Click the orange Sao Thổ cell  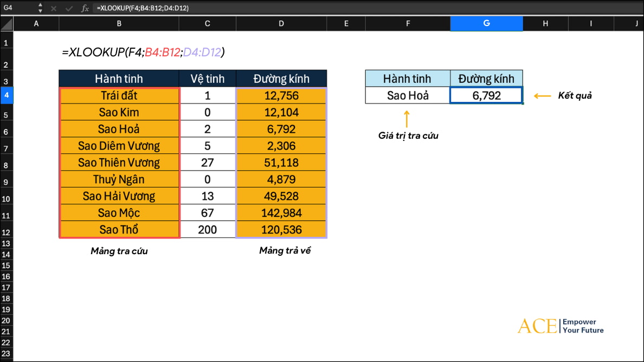click(x=119, y=230)
